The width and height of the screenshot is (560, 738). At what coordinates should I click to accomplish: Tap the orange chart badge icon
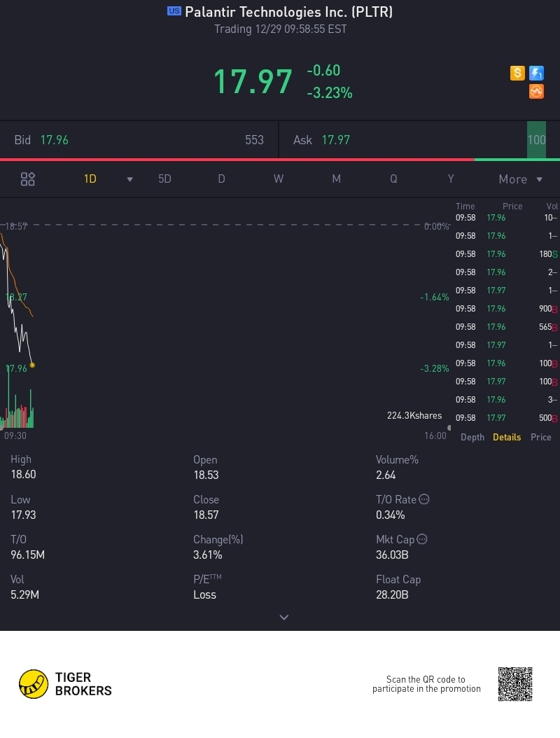[x=536, y=91]
